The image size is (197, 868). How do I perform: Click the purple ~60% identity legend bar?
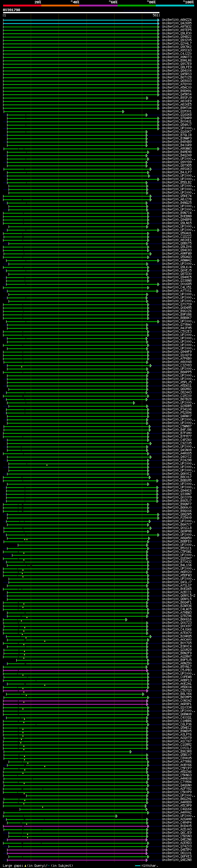click(99, 6)
